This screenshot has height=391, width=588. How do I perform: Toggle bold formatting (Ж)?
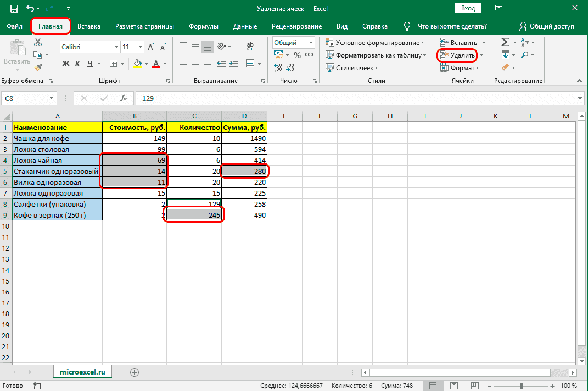pyautogui.click(x=66, y=64)
